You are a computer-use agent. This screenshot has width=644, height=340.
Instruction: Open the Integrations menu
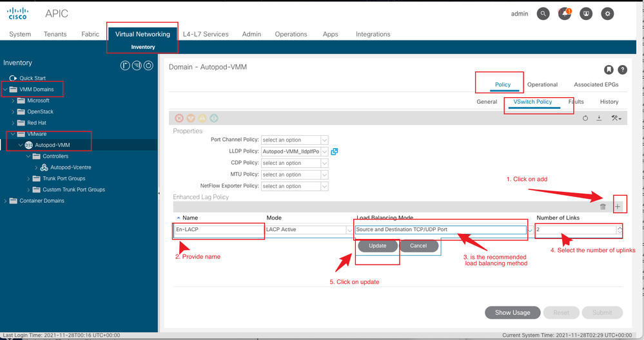tap(373, 34)
